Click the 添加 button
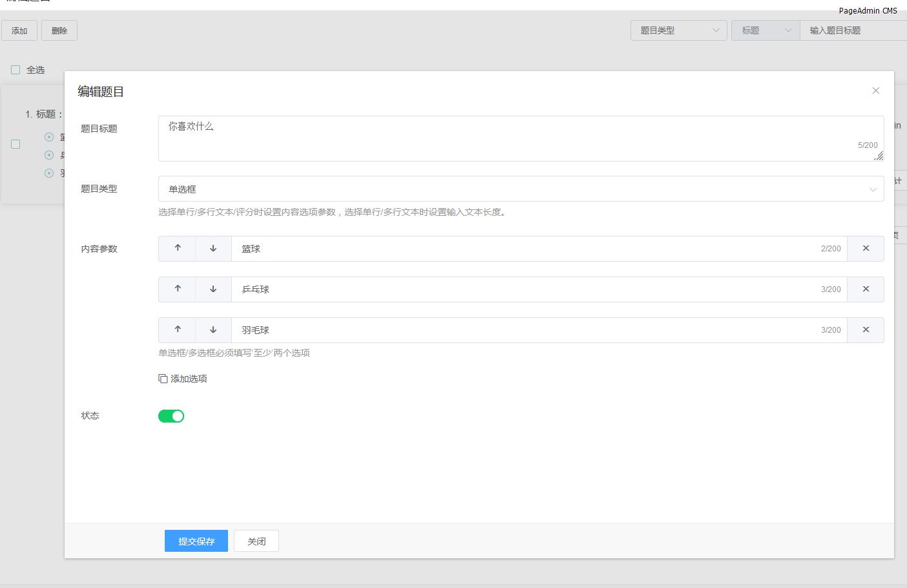The width and height of the screenshot is (907, 588). coord(19,30)
